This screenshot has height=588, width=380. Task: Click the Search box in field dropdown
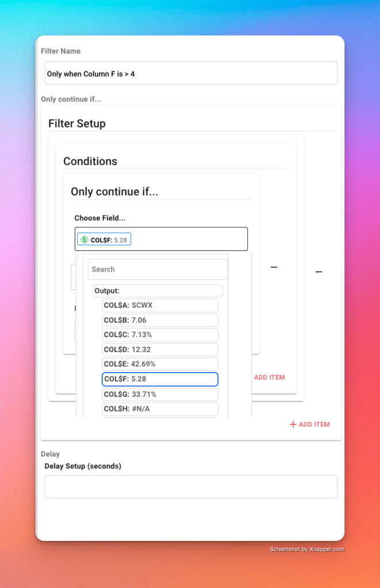[x=158, y=269]
